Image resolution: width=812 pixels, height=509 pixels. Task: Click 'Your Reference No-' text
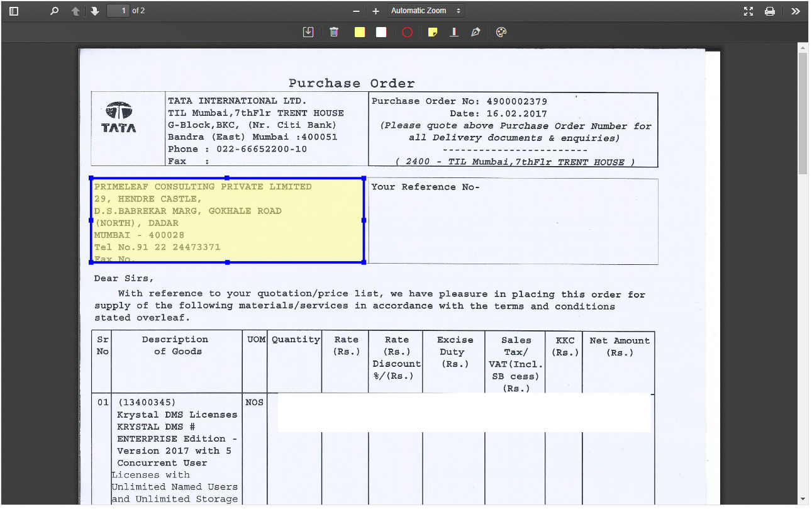click(x=425, y=187)
